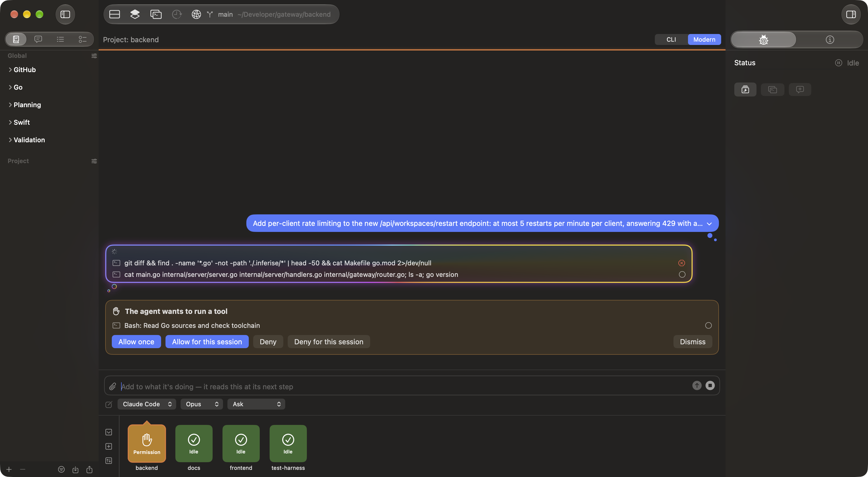The image size is (868, 477).
Task: Focus the message input field
Action: 404,387
